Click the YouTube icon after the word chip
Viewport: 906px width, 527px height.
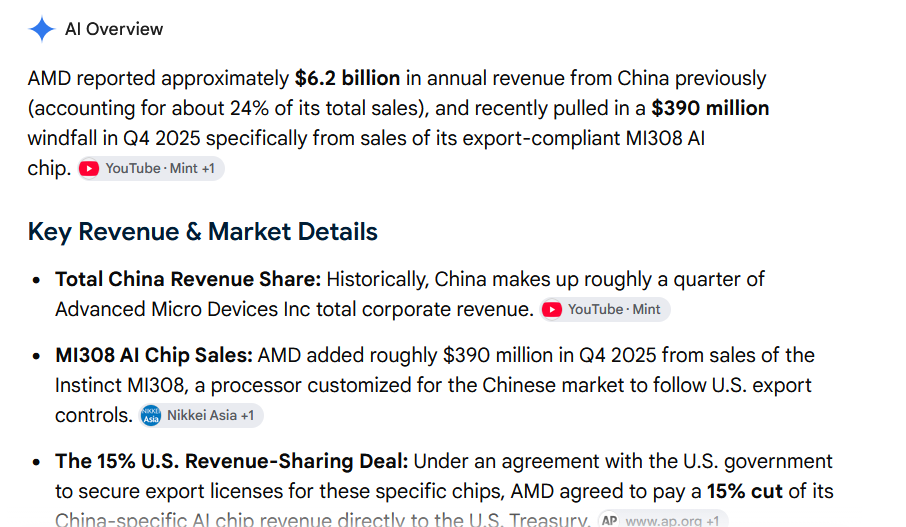(x=89, y=168)
